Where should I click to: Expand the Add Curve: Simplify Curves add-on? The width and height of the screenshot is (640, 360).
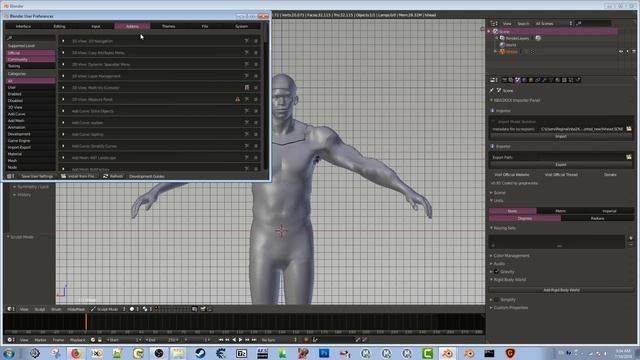pos(63,146)
